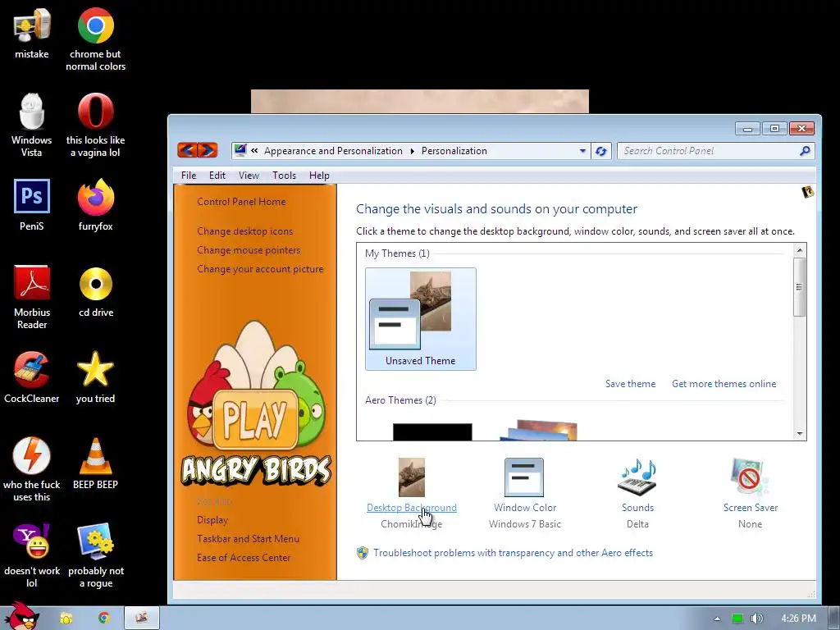Open the Edit menu
Image resolution: width=840 pixels, height=630 pixels.
point(217,176)
